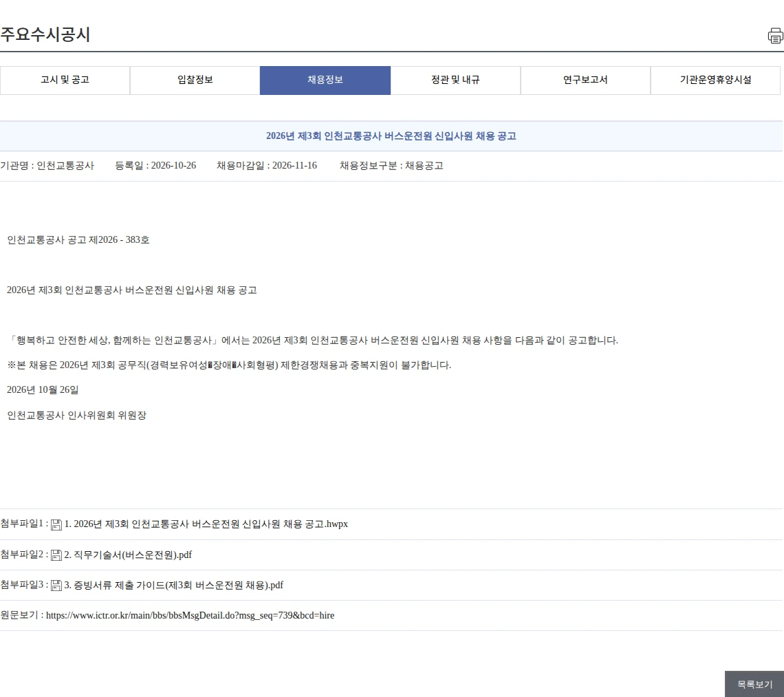Click the blue announcement title bar text
The image size is (784, 697).
point(391,136)
